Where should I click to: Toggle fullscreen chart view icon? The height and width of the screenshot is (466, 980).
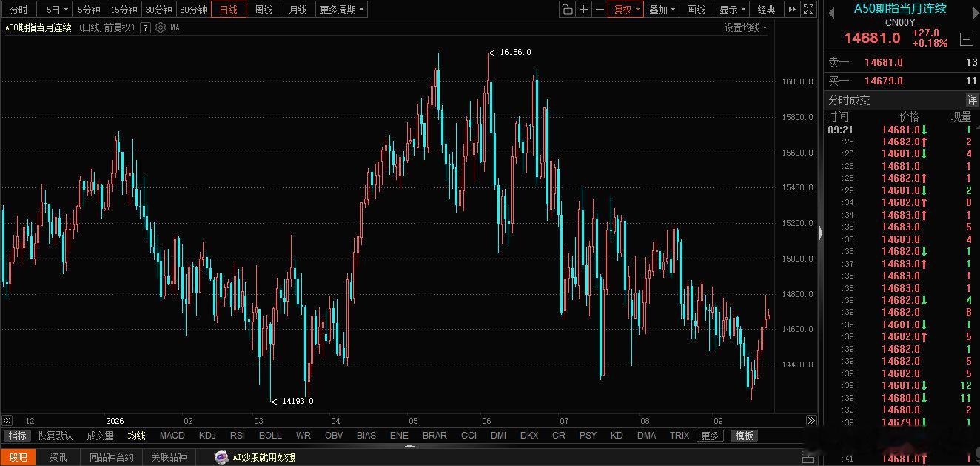coord(809,10)
